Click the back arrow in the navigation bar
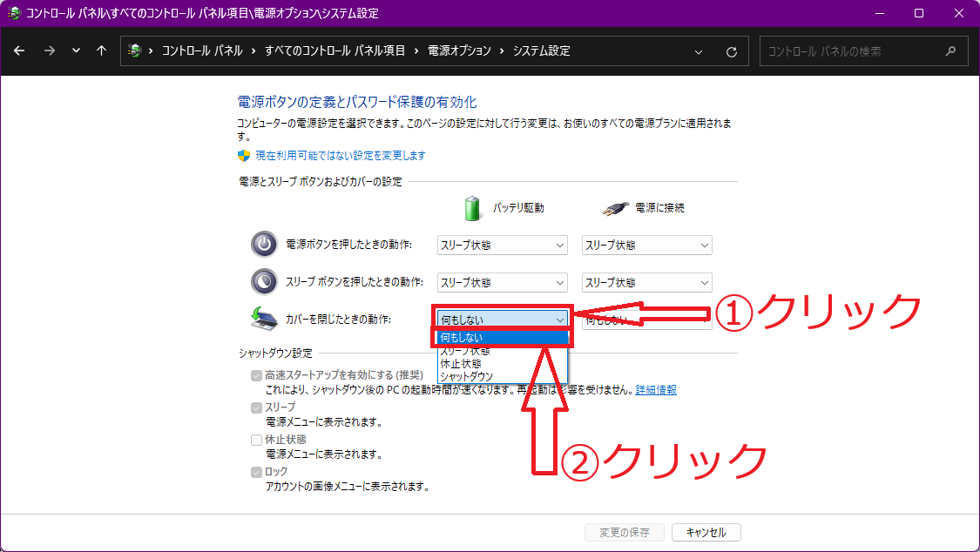 (x=19, y=50)
